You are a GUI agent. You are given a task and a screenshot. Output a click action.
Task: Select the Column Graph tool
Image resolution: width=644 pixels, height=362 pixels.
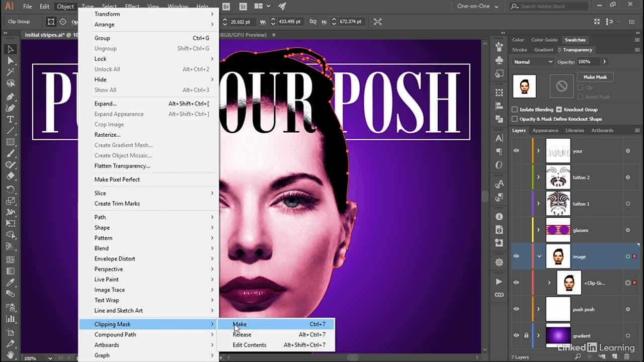point(11,319)
